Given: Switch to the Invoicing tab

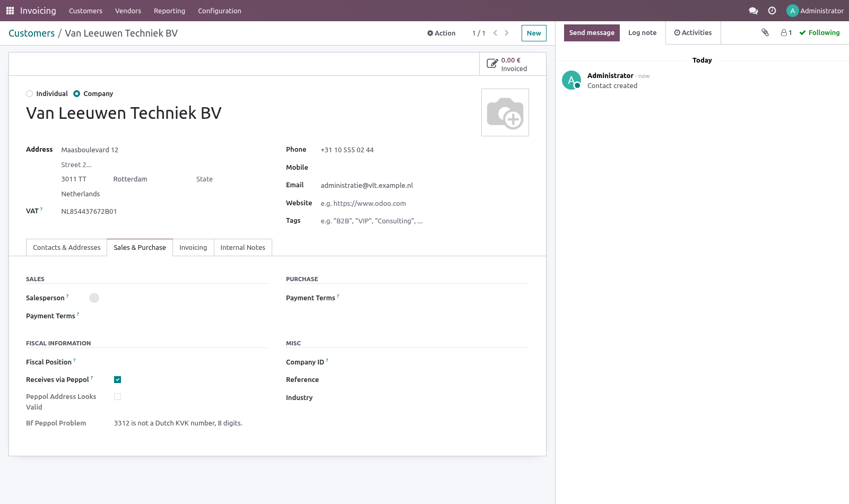Looking at the screenshot, I should point(193,247).
